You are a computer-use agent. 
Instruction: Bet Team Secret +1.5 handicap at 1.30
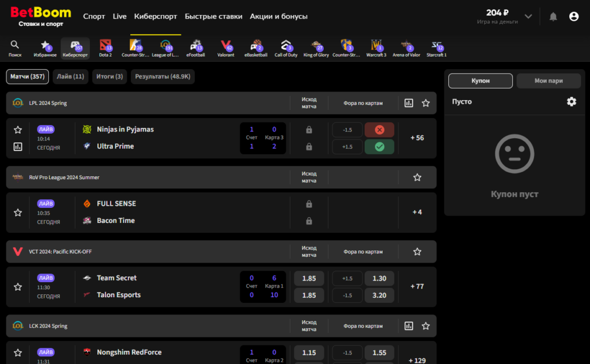(x=379, y=279)
